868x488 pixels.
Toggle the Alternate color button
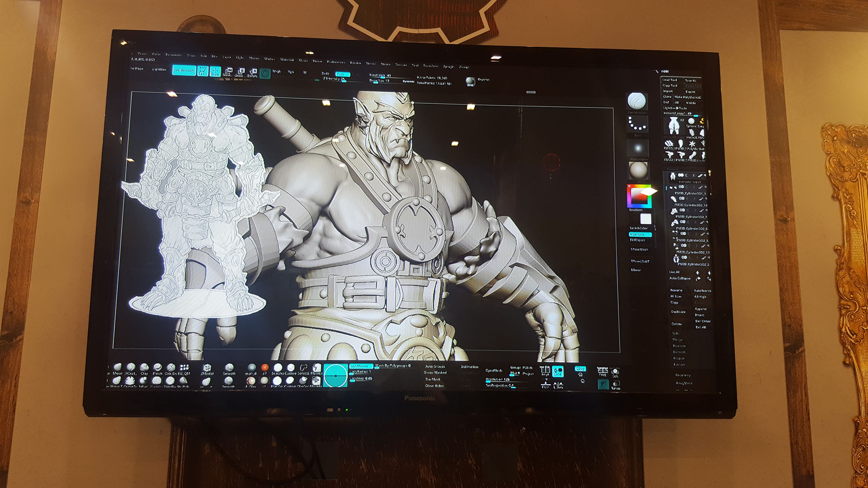pos(640,234)
